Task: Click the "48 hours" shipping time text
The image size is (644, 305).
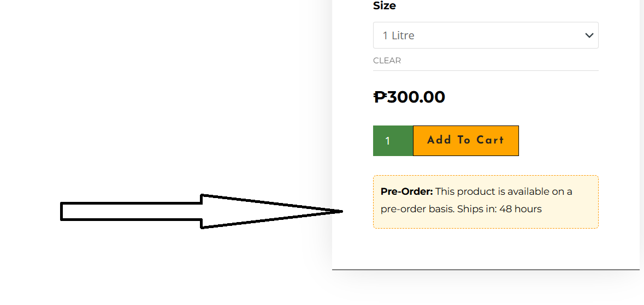Action: tap(520, 209)
